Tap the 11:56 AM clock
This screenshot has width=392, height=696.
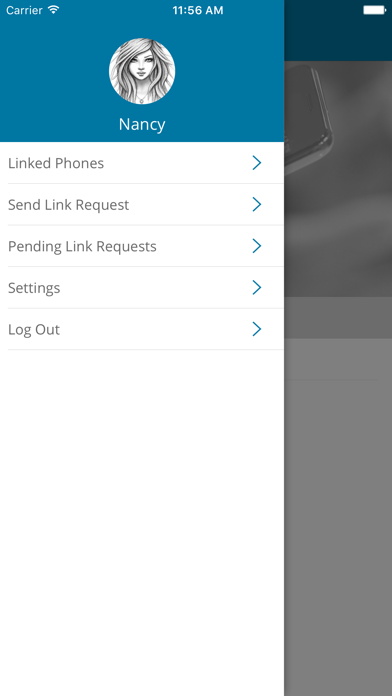[198, 10]
